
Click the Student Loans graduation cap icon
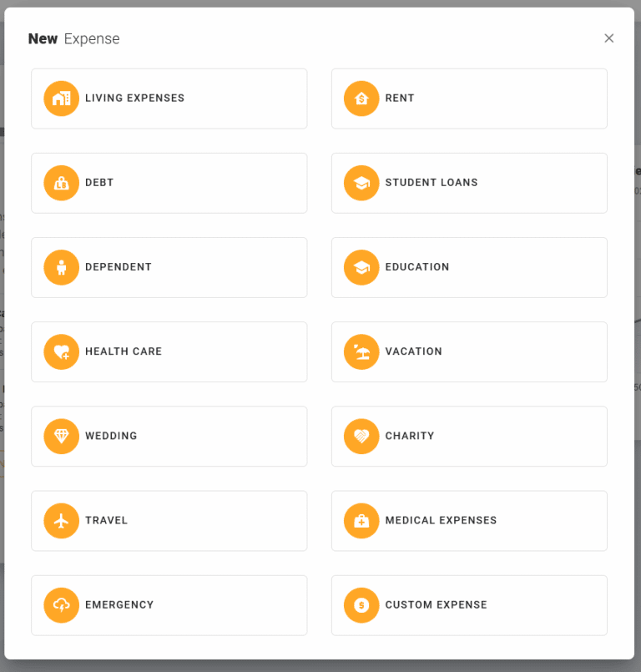point(361,183)
